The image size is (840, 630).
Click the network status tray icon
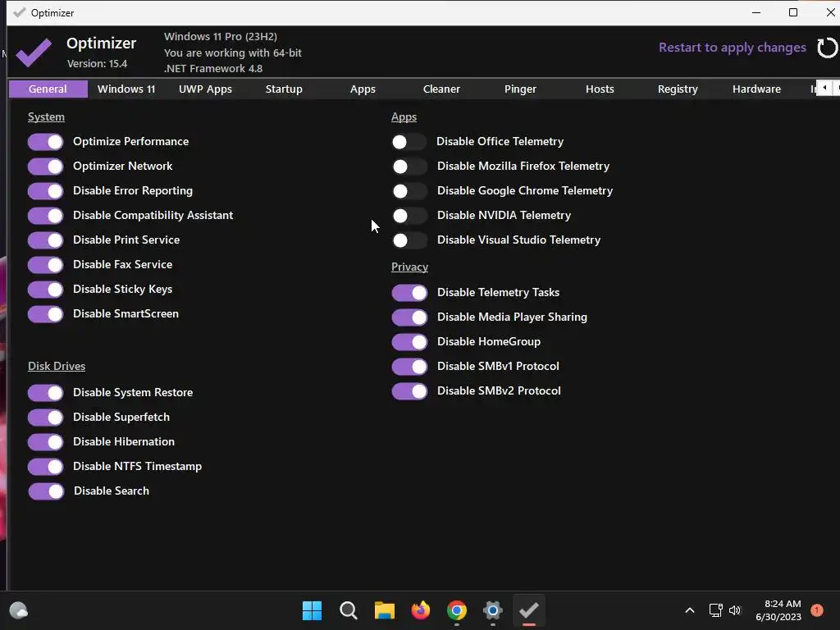(x=715, y=610)
